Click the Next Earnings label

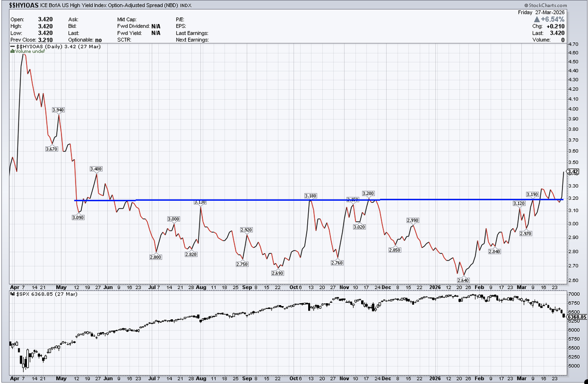point(192,40)
